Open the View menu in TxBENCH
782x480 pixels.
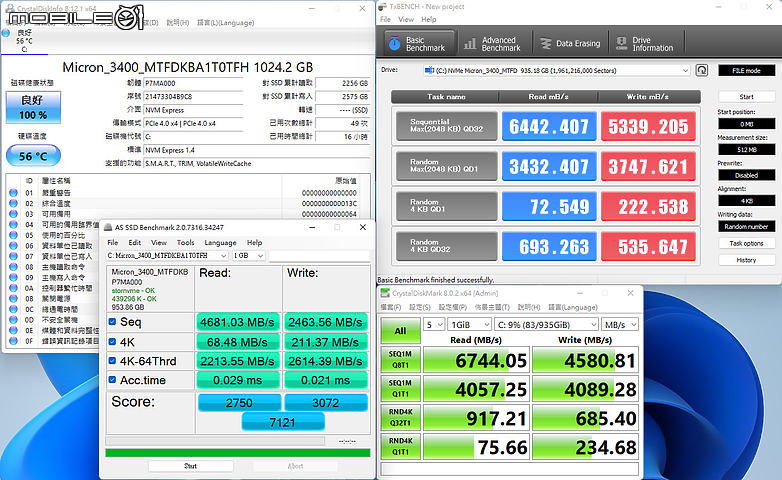405,19
